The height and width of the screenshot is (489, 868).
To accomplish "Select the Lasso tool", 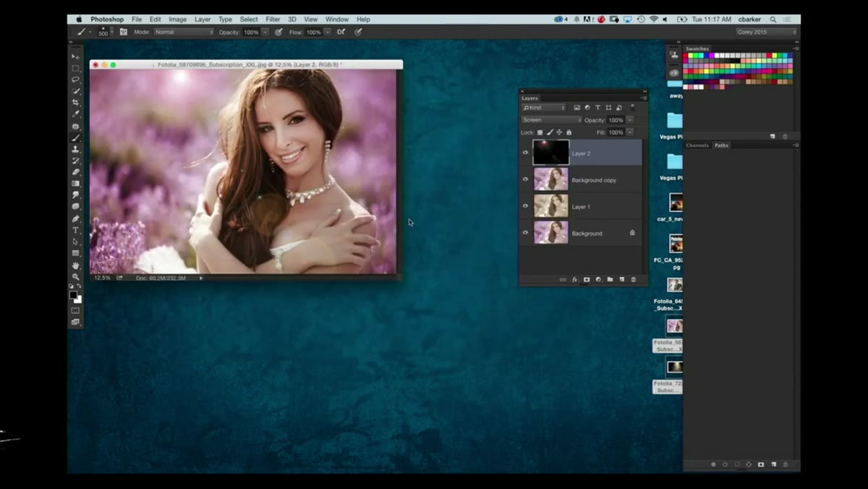I will click(x=75, y=80).
